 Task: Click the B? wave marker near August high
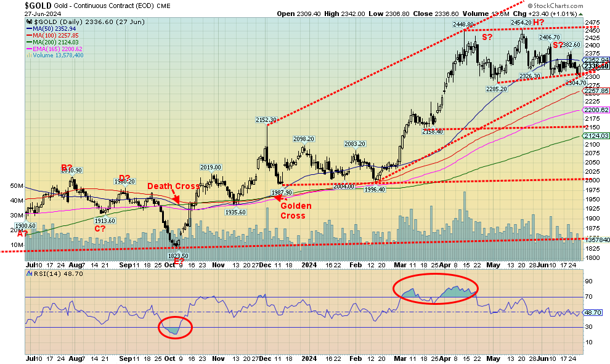pyautogui.click(x=67, y=168)
